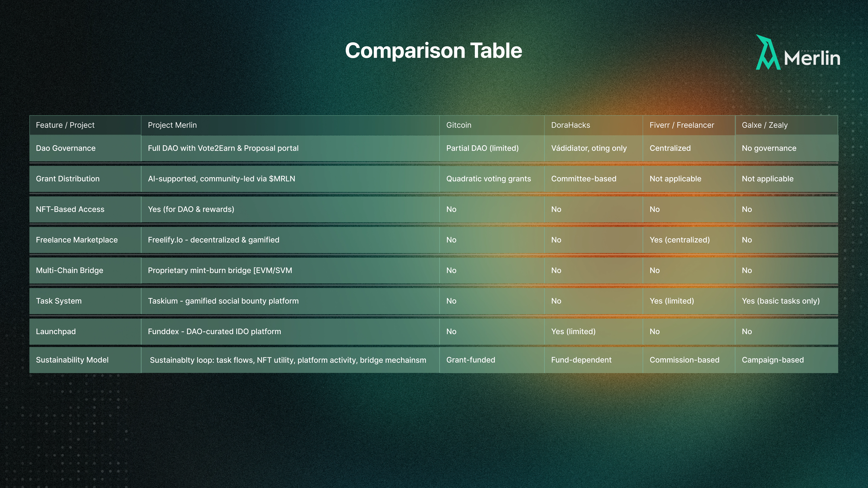Click the Quadratic voting grants cell
This screenshot has height=488, width=868.
click(488, 179)
